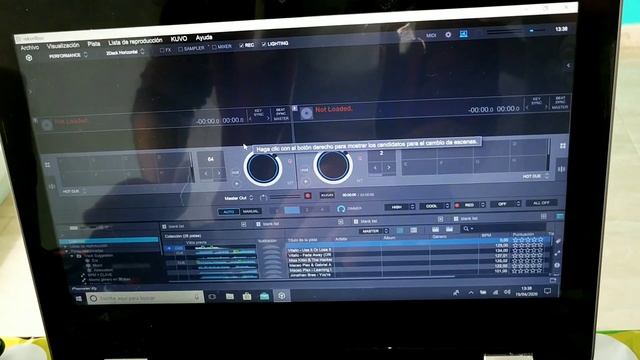Open Microsoft Store from the taskbar
Screen dimensions: 640x360
(247, 296)
